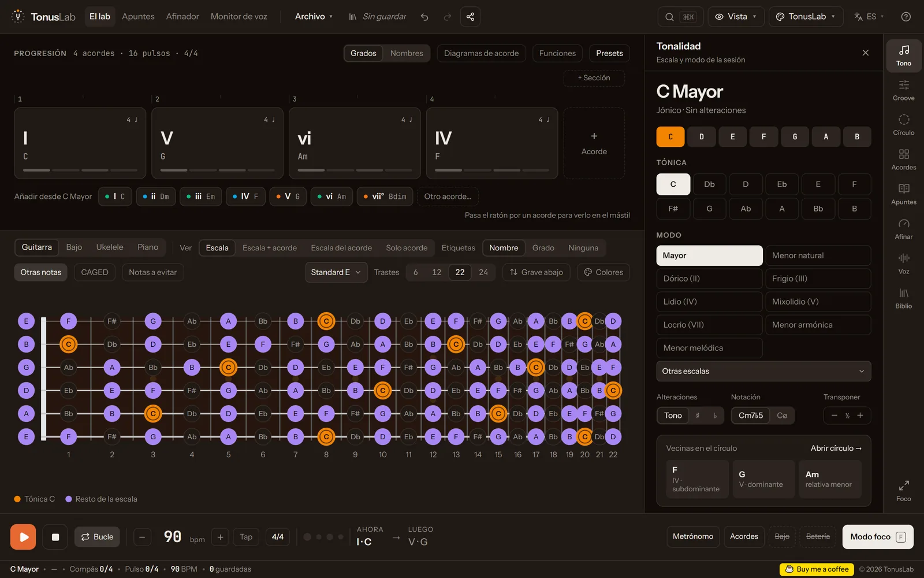Enable the Metrónomo toggle
The image size is (924, 578).
(x=692, y=536)
